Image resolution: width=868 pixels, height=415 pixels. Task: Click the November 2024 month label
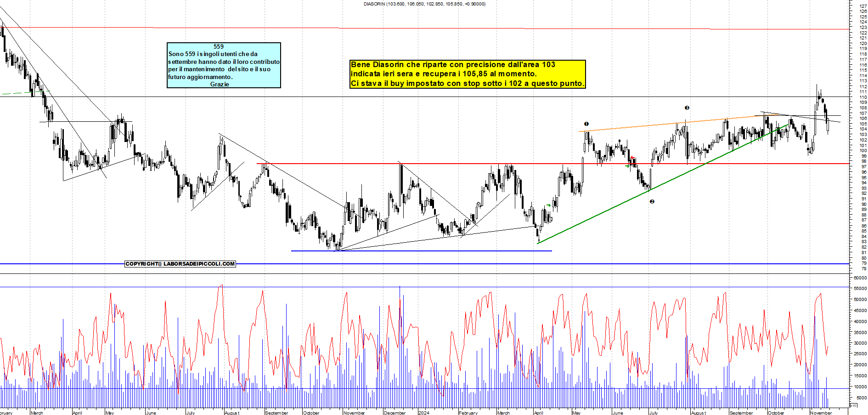pos(821,413)
